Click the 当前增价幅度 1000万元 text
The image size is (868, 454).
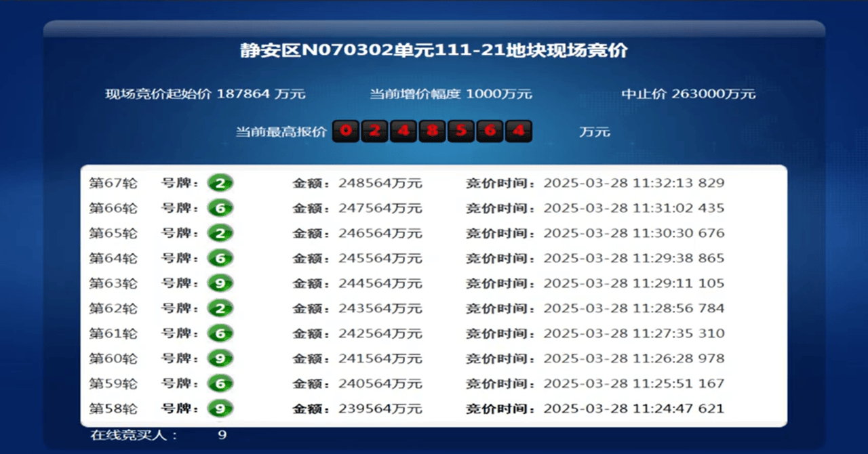click(450, 94)
